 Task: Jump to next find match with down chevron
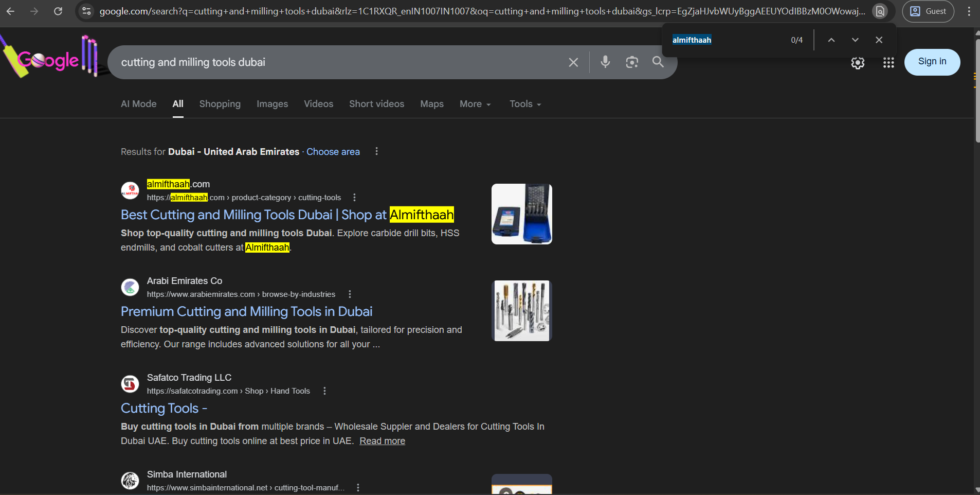coord(854,39)
